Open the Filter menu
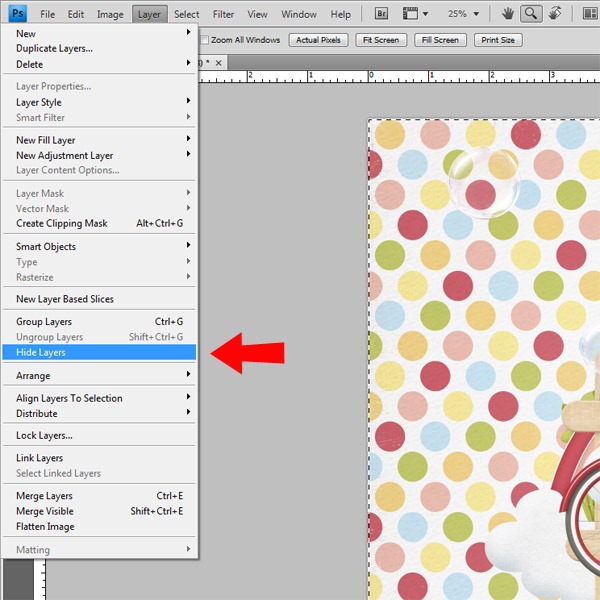Viewport: 600px width, 600px height. pos(223,14)
